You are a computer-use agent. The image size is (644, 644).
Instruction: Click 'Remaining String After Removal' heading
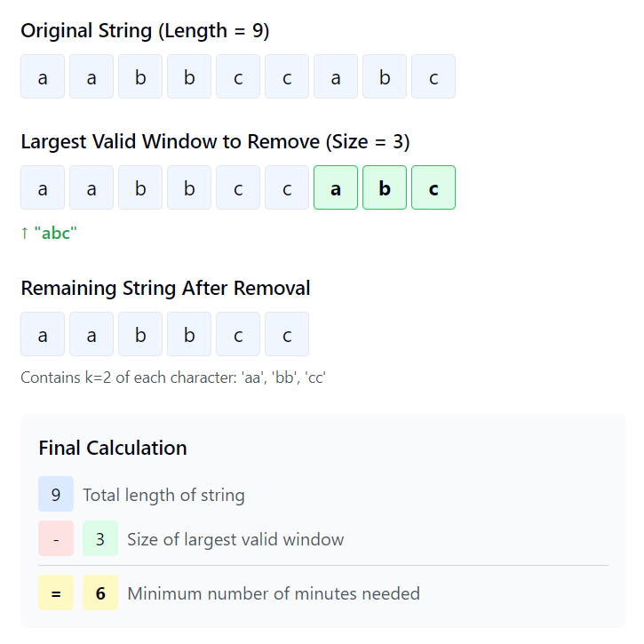(165, 288)
